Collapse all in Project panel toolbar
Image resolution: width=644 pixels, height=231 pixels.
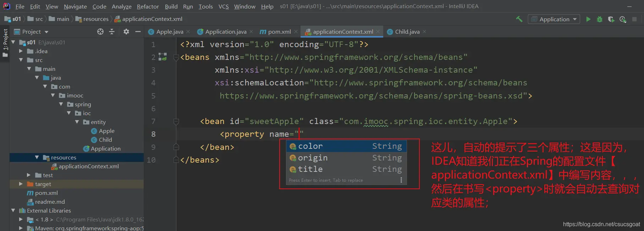point(112,32)
